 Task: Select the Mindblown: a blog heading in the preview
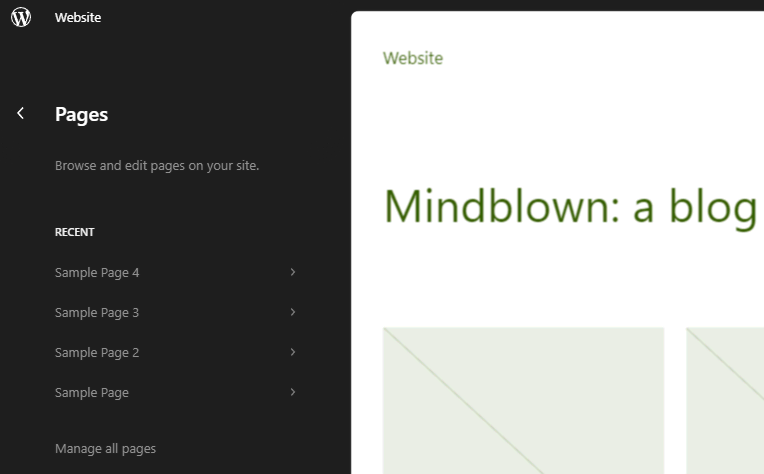point(571,207)
